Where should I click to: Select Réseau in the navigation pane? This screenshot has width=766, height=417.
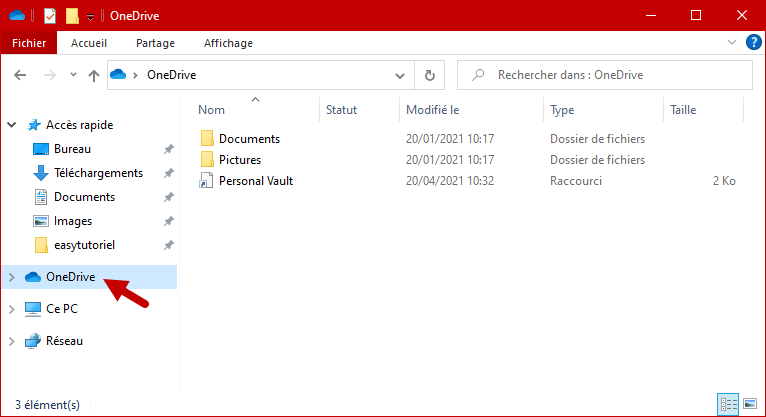pyautogui.click(x=64, y=341)
